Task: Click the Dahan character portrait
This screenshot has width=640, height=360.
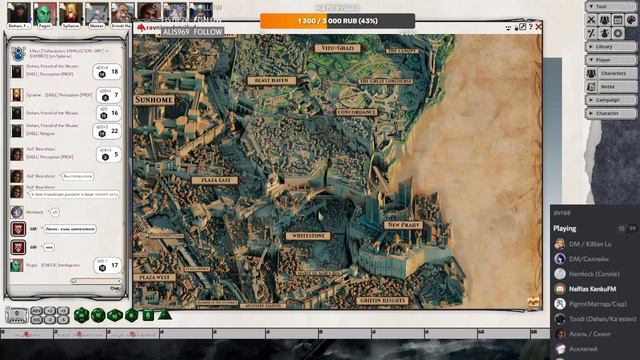Action: click(x=19, y=13)
